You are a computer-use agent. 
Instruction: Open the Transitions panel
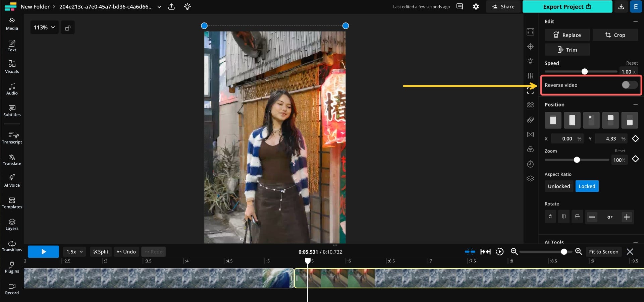pos(12,246)
